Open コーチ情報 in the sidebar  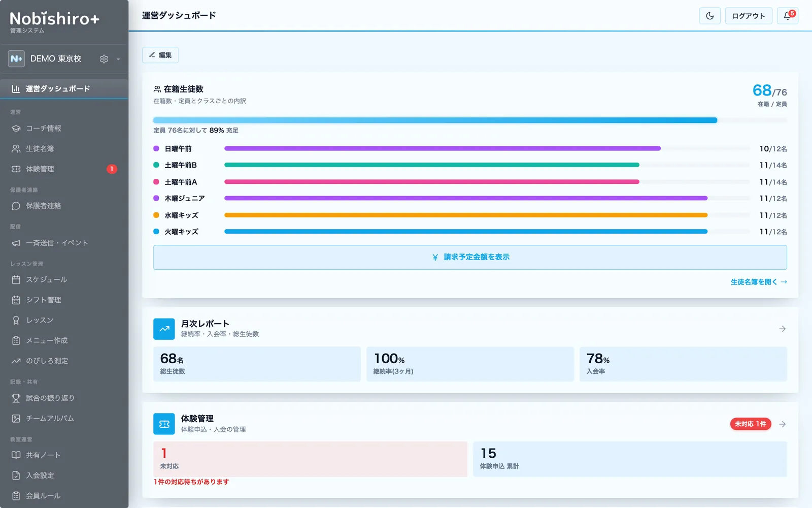tap(64, 129)
